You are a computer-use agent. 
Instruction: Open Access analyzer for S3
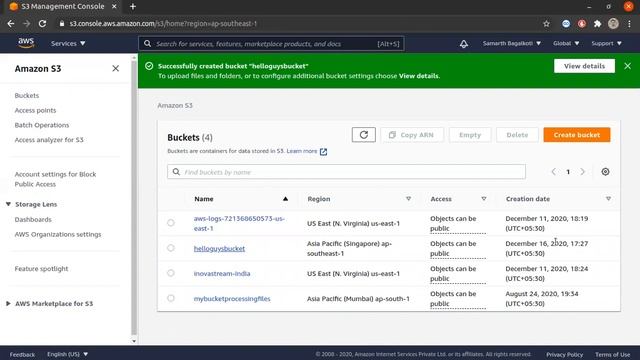(49, 140)
